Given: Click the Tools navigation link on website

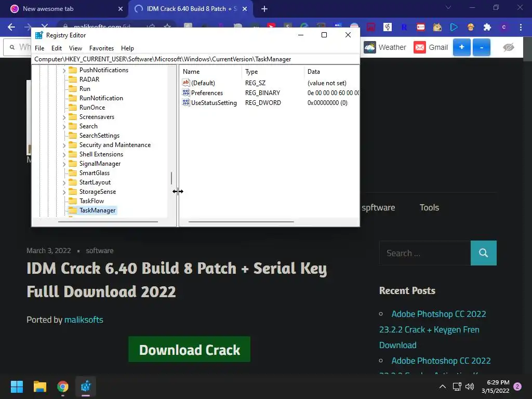Looking at the screenshot, I should pos(429,207).
